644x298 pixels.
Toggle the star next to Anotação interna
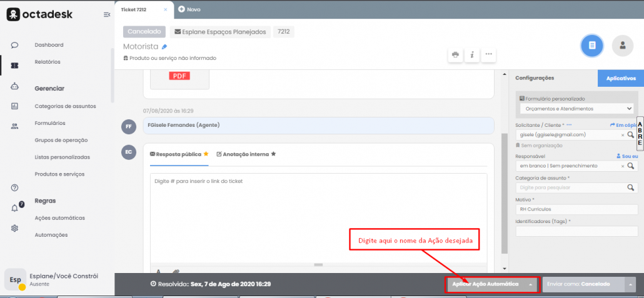point(273,154)
